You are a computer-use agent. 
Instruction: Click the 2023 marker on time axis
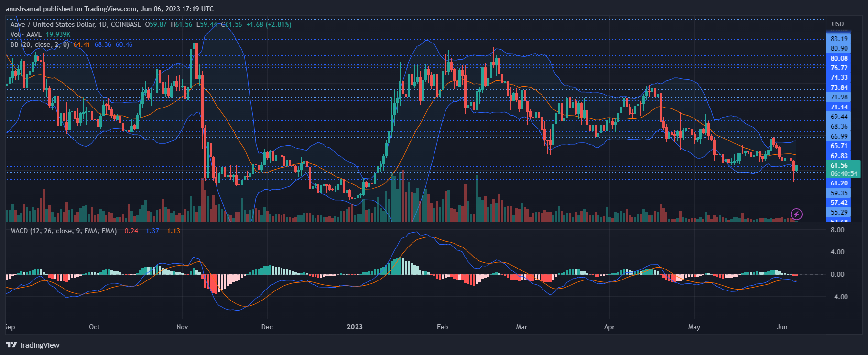click(x=354, y=327)
